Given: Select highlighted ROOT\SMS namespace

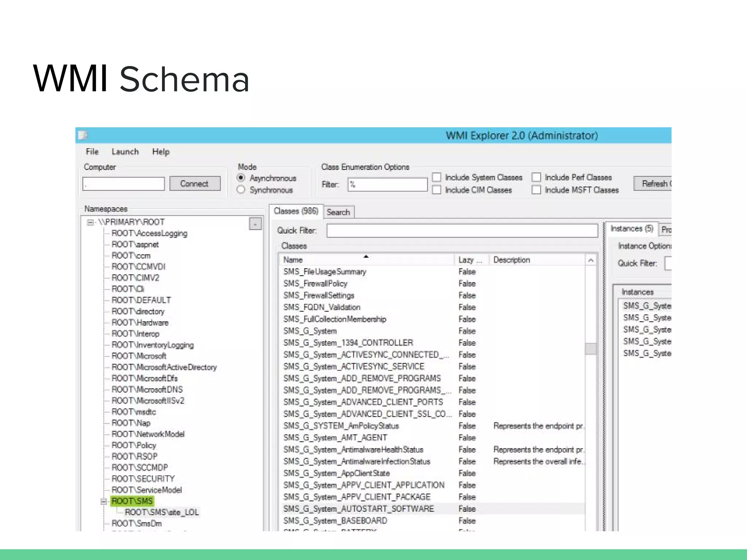Looking at the screenshot, I should [x=132, y=501].
